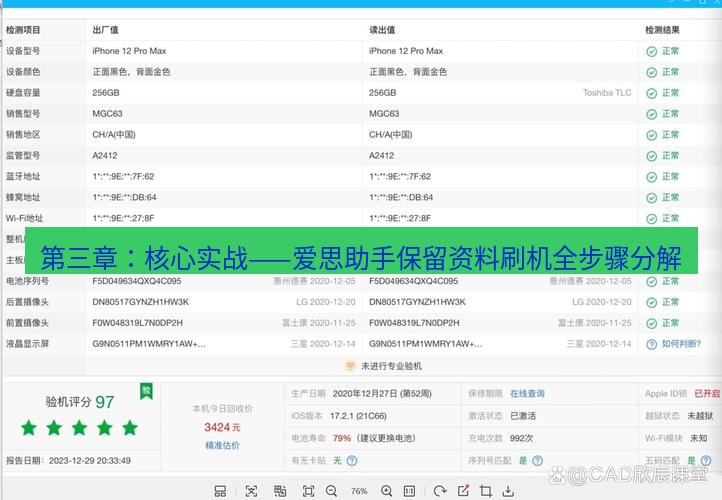Click the factory front camera serial F0W048319L7N0DP2H
The width and height of the screenshot is (722, 500).
tap(138, 323)
